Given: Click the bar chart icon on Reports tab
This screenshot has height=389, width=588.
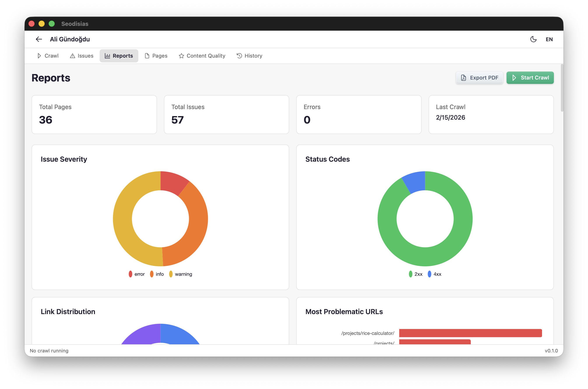Looking at the screenshot, I should 107,56.
